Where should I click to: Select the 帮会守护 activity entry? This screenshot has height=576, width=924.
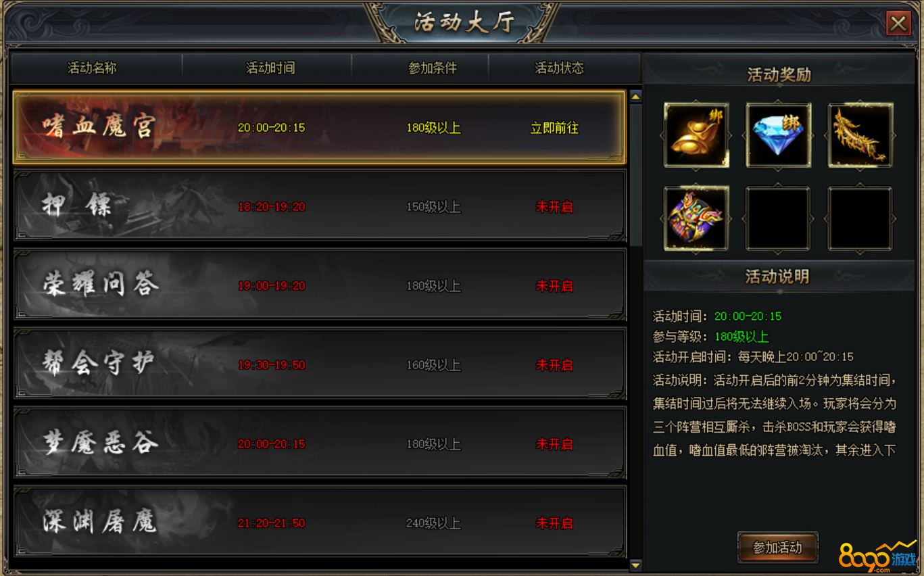click(x=320, y=364)
